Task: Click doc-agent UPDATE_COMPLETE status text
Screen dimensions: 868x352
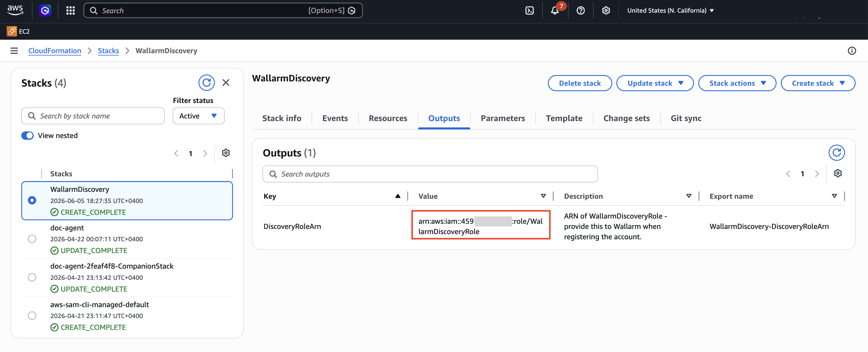Action: click(x=94, y=250)
